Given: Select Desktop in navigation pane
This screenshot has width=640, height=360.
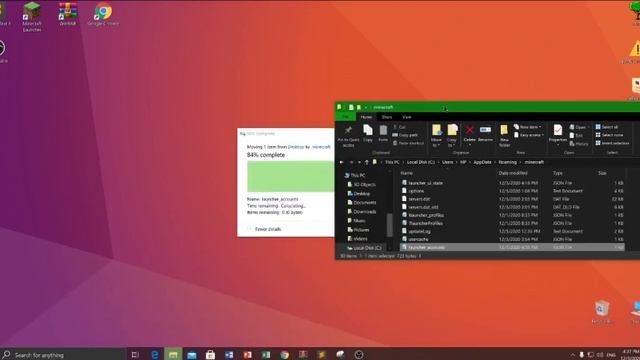Looking at the screenshot, I should [x=359, y=193].
